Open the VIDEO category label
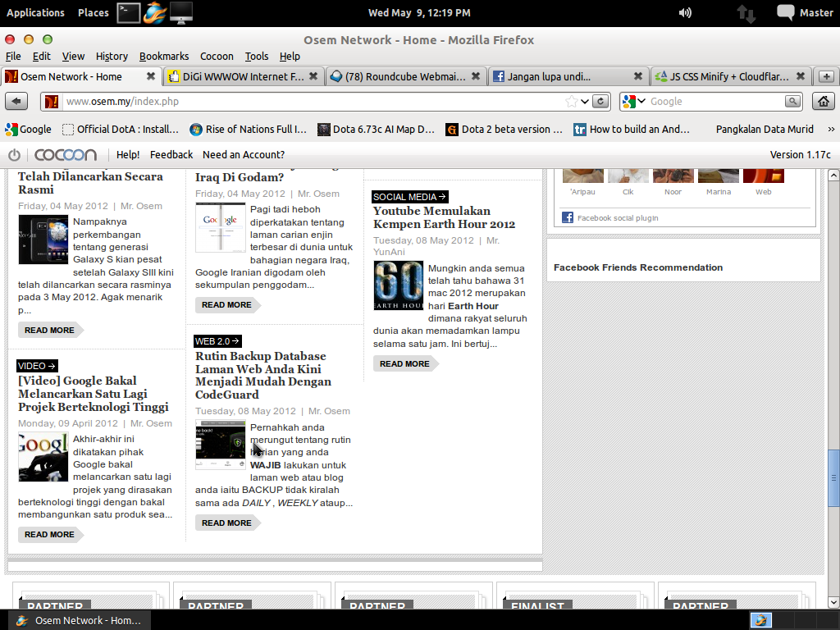This screenshot has width=840, height=630. [x=37, y=366]
